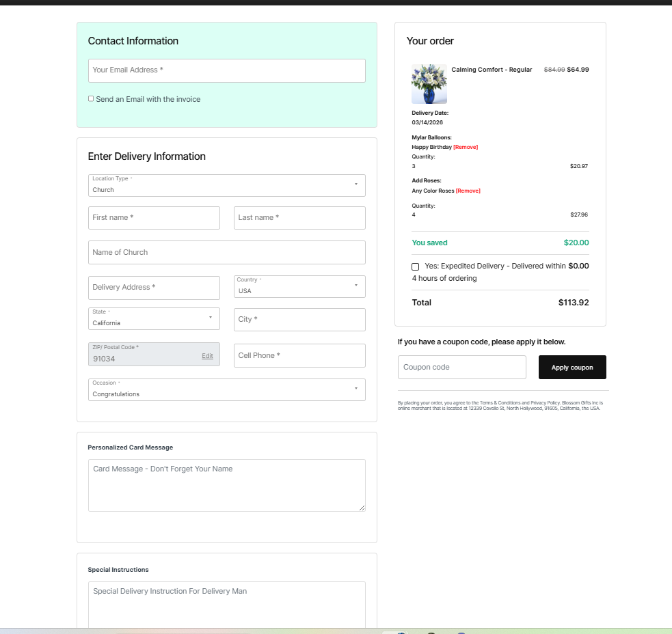
Task: Enable Send an Email with the invoice
Action: [91, 99]
